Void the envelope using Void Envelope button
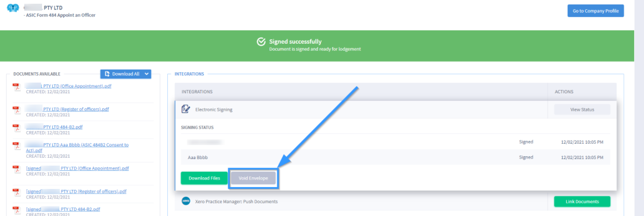Image resolution: width=644 pixels, height=216 pixels. pyautogui.click(x=253, y=178)
